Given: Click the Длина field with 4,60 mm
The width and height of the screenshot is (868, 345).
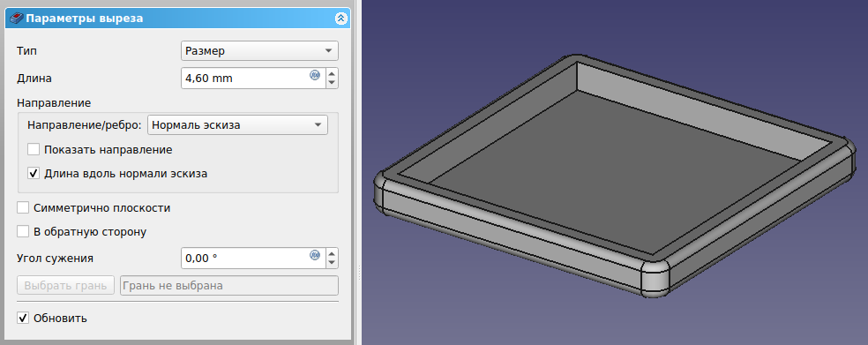Looking at the screenshot, I should tap(253, 78).
